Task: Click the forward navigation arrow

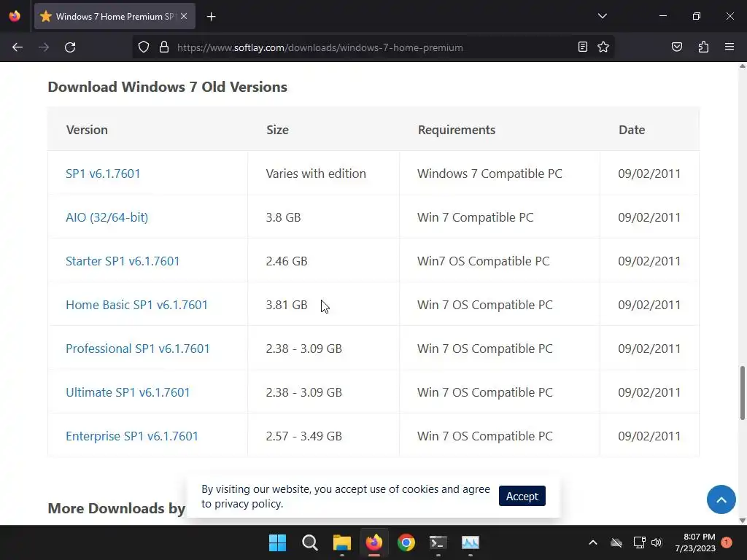Action: (44, 47)
